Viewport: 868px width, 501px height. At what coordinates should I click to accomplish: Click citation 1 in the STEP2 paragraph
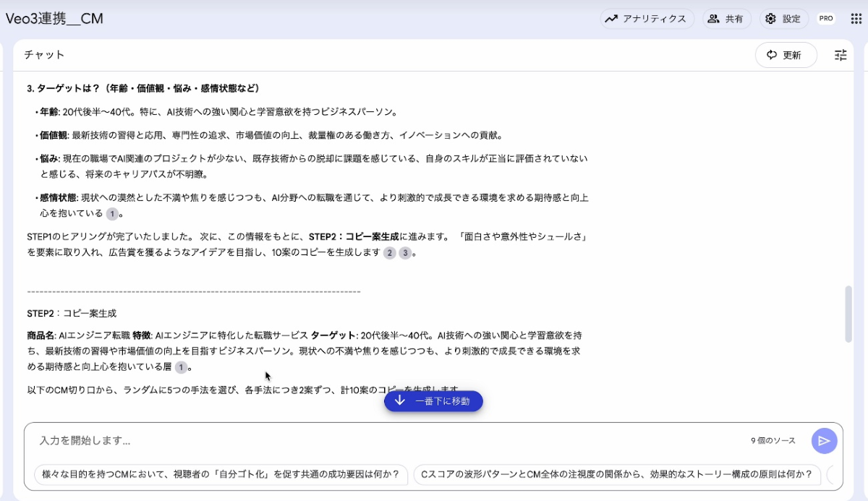pyautogui.click(x=181, y=367)
